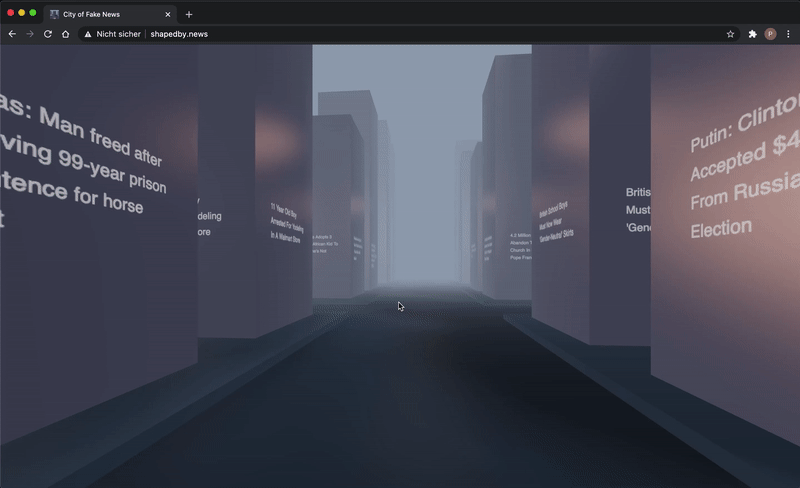Image resolution: width=800 pixels, height=488 pixels.
Task: Go to the home page icon
Action: click(x=65, y=34)
